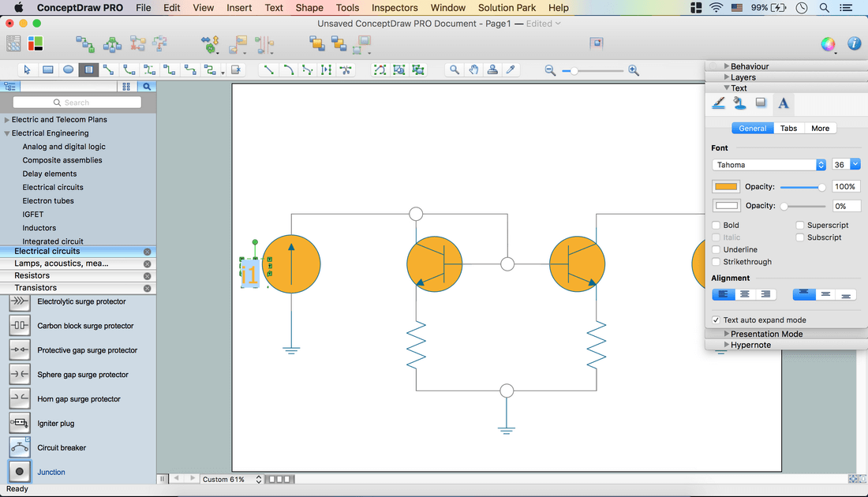The width and height of the screenshot is (868, 497).
Task: Select the arrow pointer tool
Action: click(28, 70)
